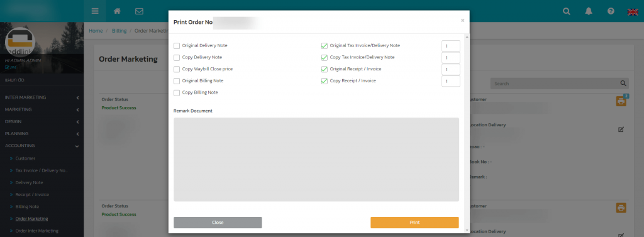Viewport: 644px width, 237px height.
Task: Check Copy Billing Note
Action: pyautogui.click(x=177, y=93)
